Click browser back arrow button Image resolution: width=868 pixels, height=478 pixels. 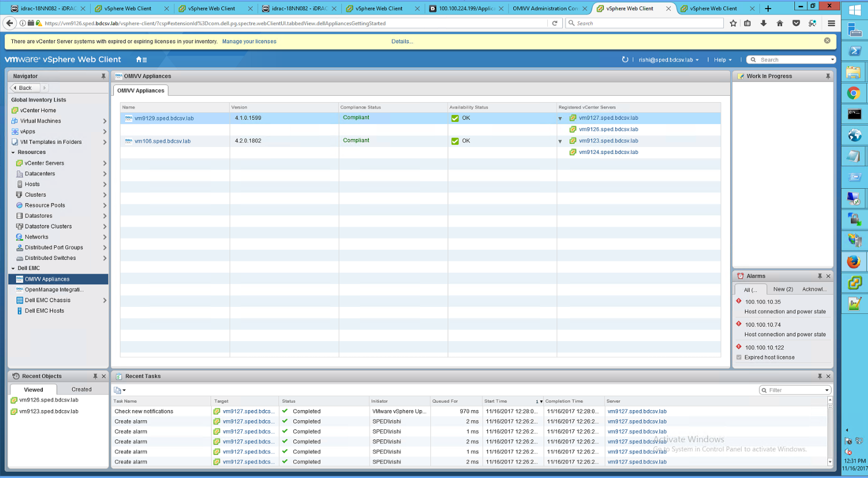click(10, 23)
